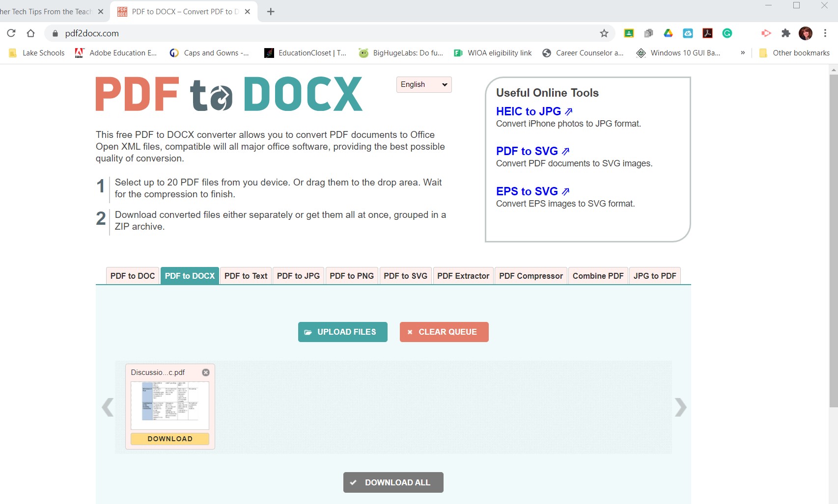Select the Combine PDF tab
838x504 pixels.
click(598, 276)
